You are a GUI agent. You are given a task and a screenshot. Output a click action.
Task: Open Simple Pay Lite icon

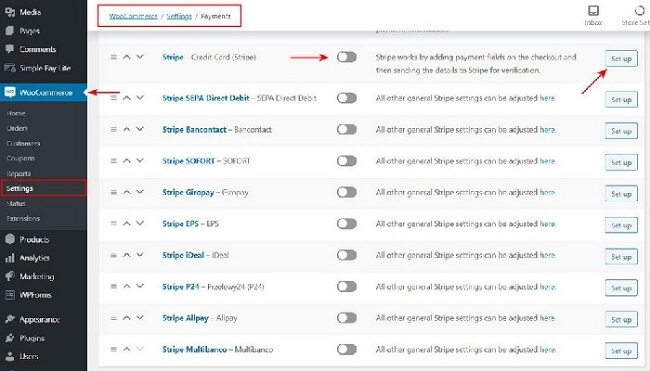coord(10,68)
